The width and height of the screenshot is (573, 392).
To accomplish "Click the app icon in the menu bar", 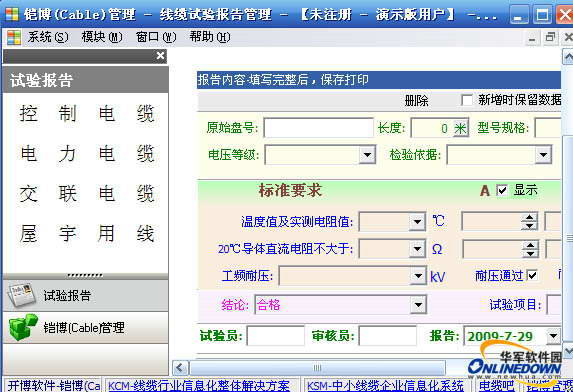I will 14,37.
